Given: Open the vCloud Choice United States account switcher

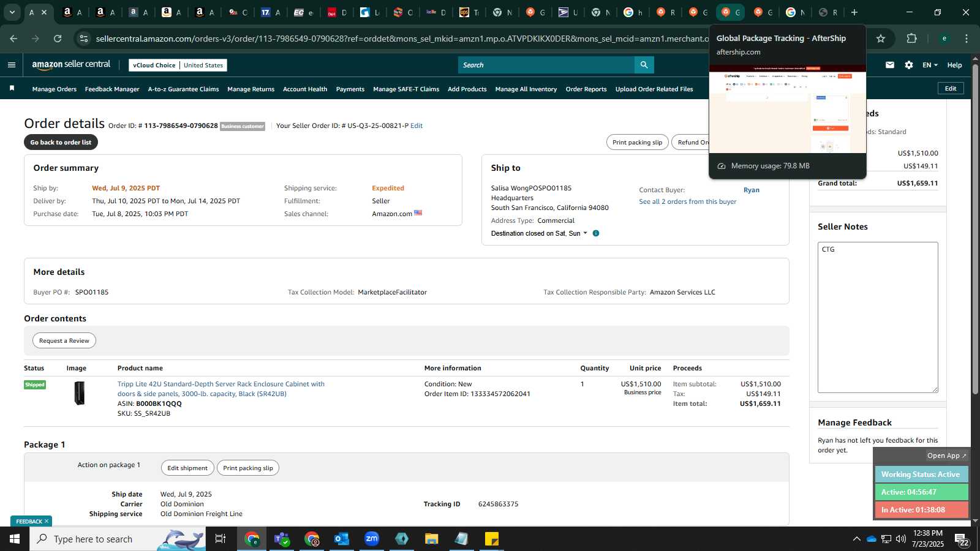Looking at the screenshot, I should click(x=178, y=65).
